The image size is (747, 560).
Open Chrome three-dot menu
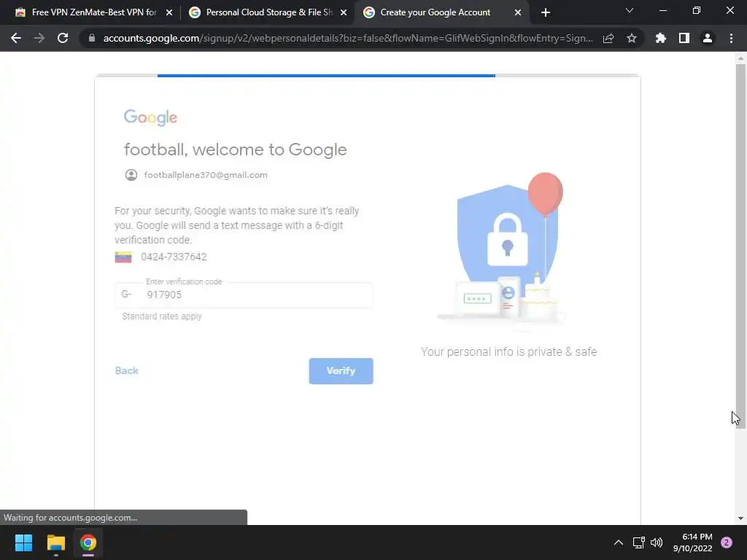731,38
